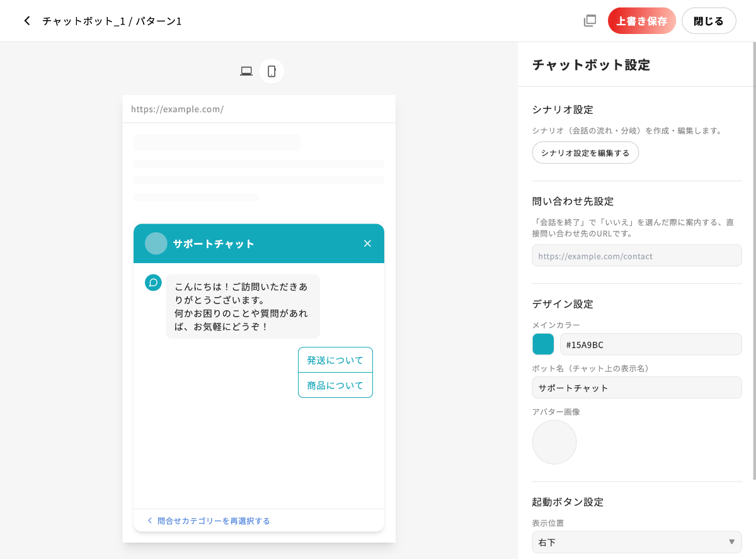Choose the 発送について chat option
Image resolution: width=756 pixels, height=559 pixels.
click(x=335, y=360)
